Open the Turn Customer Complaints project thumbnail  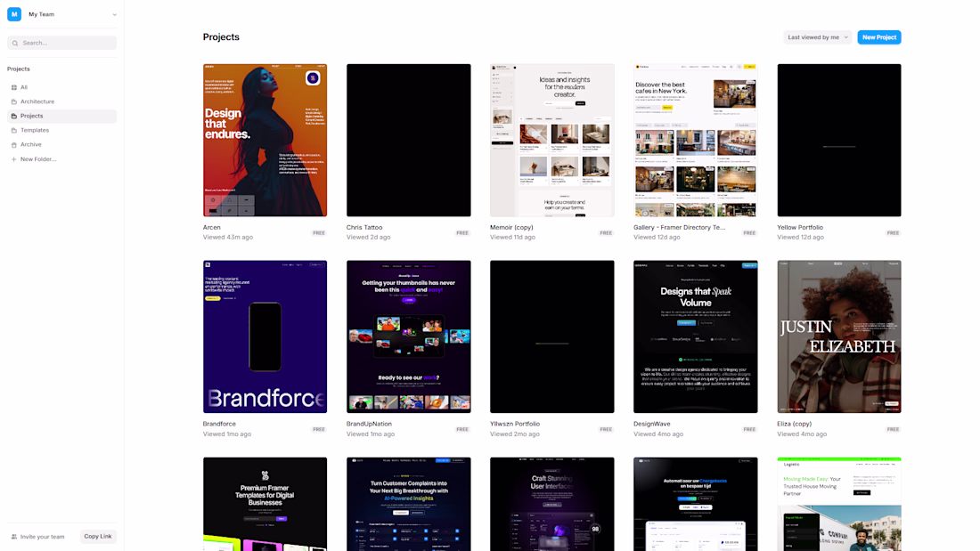coord(409,504)
